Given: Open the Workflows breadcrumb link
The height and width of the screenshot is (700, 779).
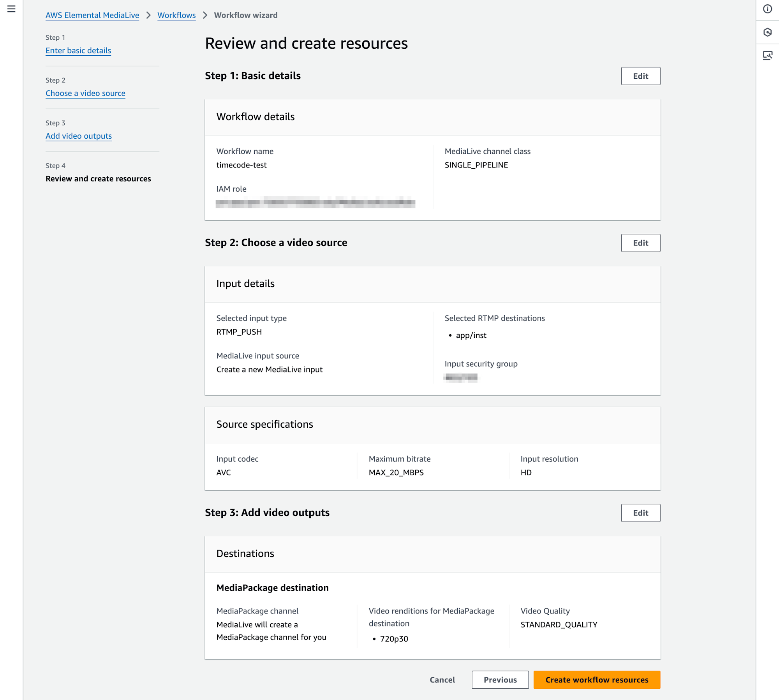Looking at the screenshot, I should click(x=176, y=15).
